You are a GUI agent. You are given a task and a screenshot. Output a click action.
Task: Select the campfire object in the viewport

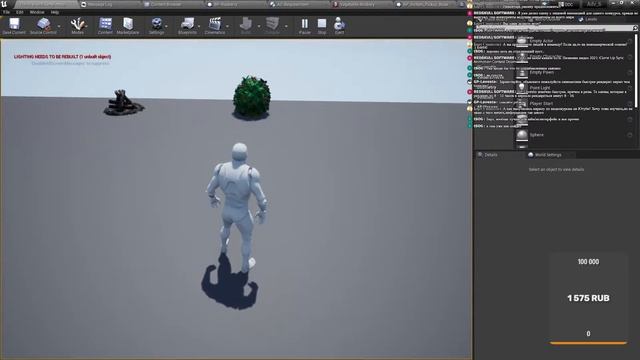[x=123, y=103]
